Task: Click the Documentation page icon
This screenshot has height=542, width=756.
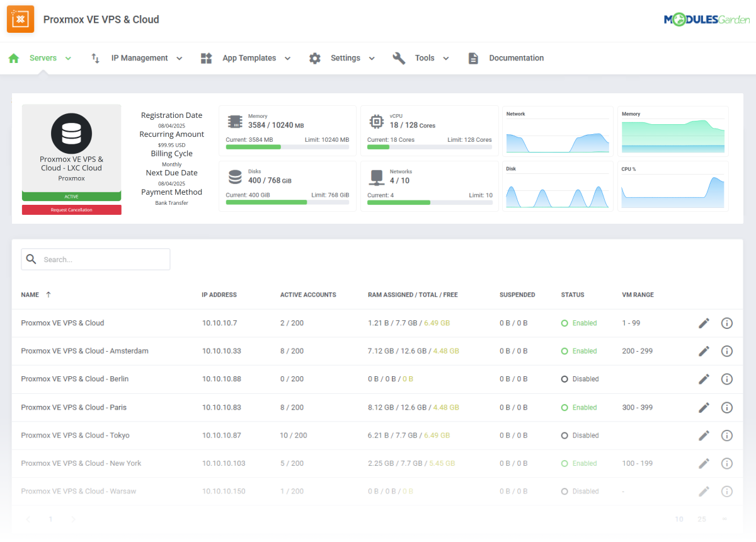Action: 473,58
